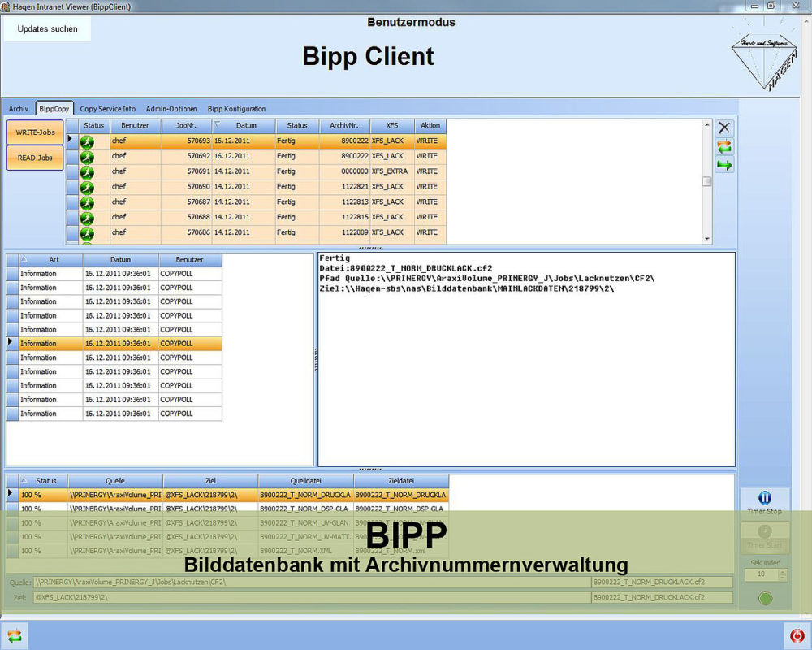Screen dimensions: 812x650
Task: Click green status icon of job 570687
Action: [87, 202]
